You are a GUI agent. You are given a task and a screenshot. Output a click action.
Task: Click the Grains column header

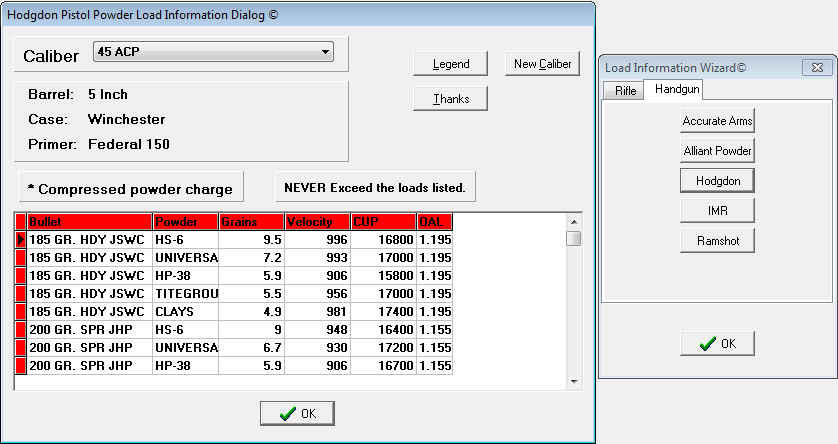coord(251,221)
